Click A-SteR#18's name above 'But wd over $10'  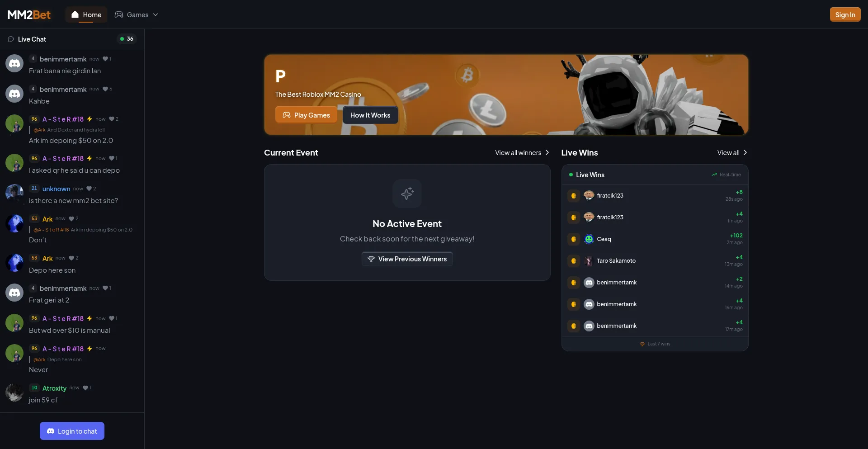pos(63,319)
